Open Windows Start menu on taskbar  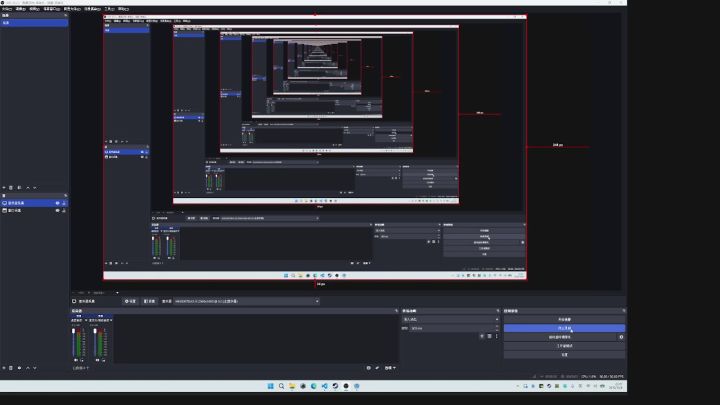click(x=270, y=386)
